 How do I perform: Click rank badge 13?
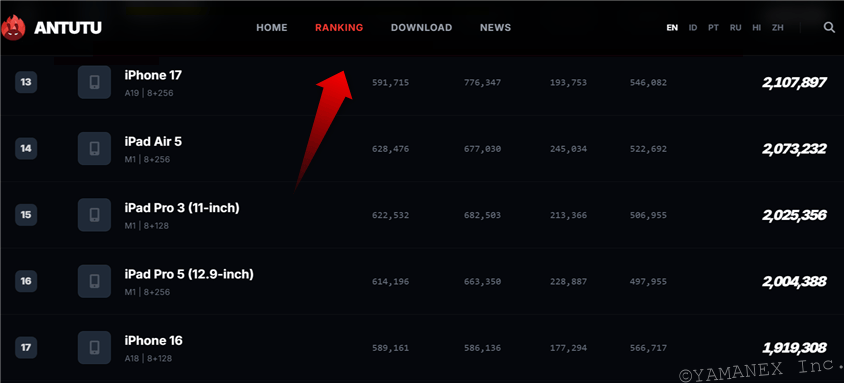coord(26,82)
